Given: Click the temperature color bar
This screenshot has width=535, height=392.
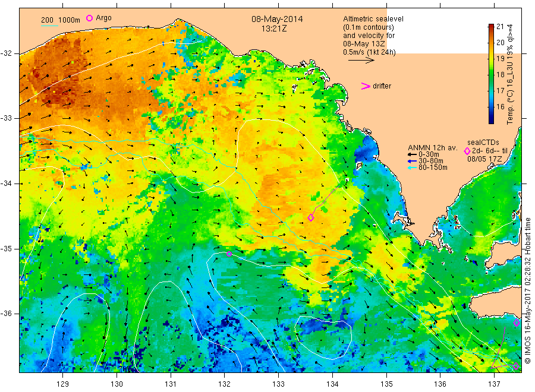Looking at the screenshot, I should pyautogui.click(x=492, y=74).
